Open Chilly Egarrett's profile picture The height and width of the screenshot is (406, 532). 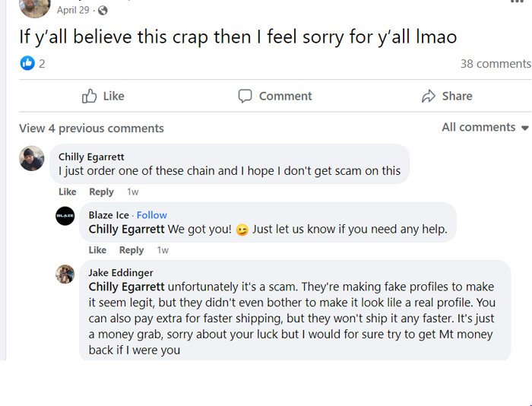click(32, 159)
